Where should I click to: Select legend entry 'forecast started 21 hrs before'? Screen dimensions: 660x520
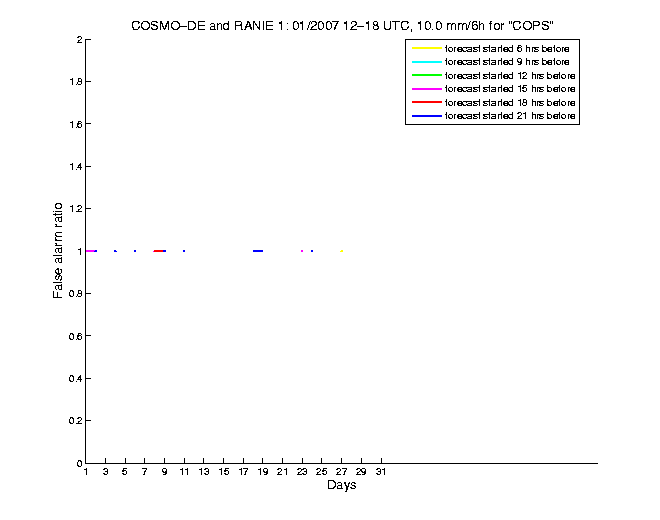tap(510, 117)
